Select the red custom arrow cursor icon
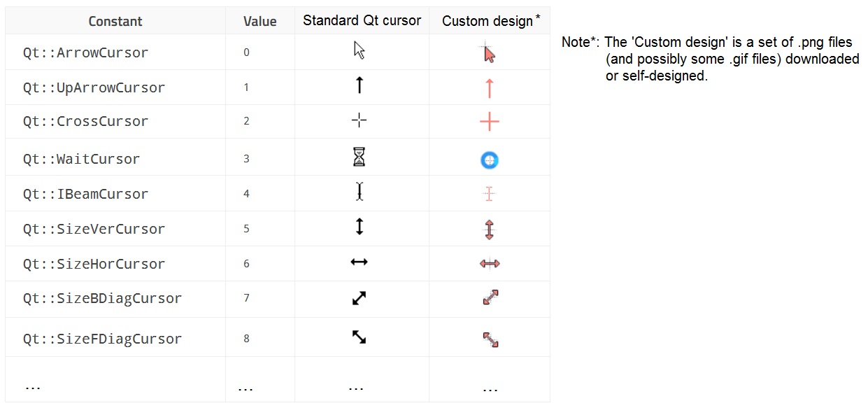Viewport: 868px width, 408px height. tap(488, 52)
